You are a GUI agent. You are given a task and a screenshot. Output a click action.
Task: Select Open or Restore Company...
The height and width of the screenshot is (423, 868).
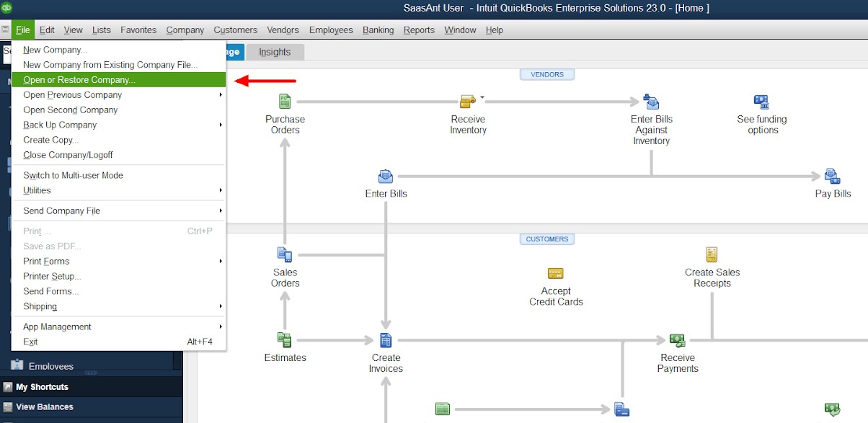(x=119, y=80)
